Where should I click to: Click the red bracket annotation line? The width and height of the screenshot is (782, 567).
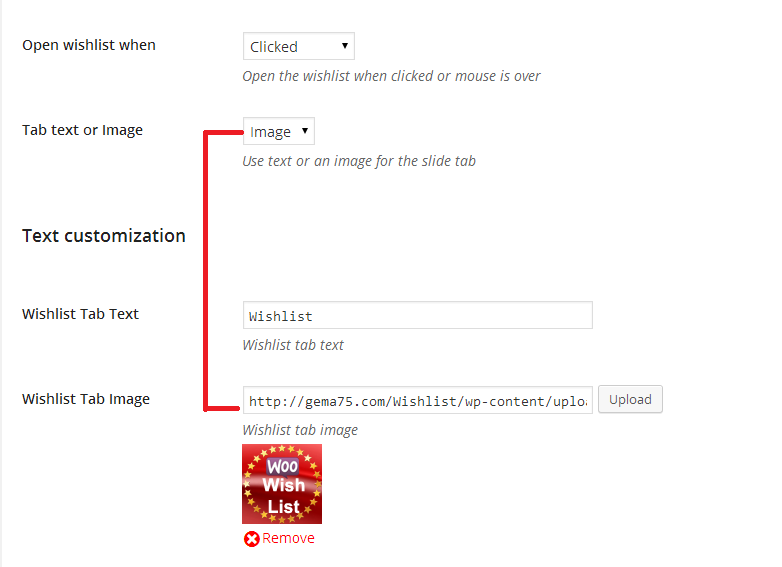205,270
